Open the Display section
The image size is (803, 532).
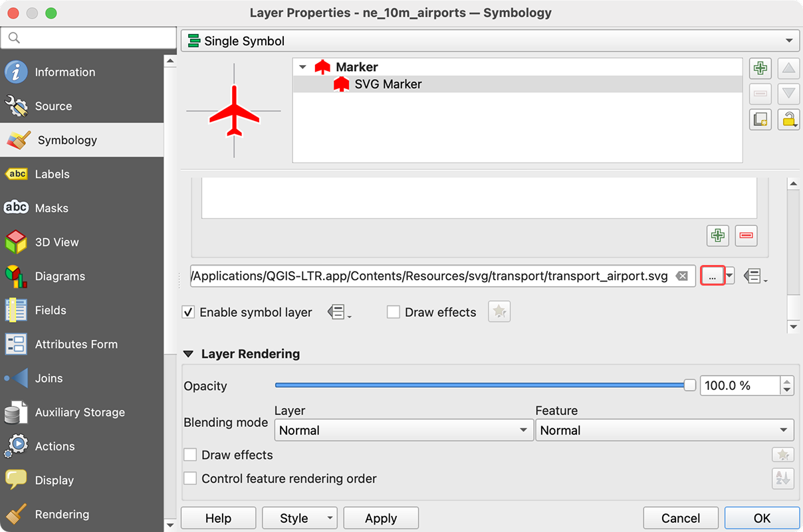click(x=82, y=480)
